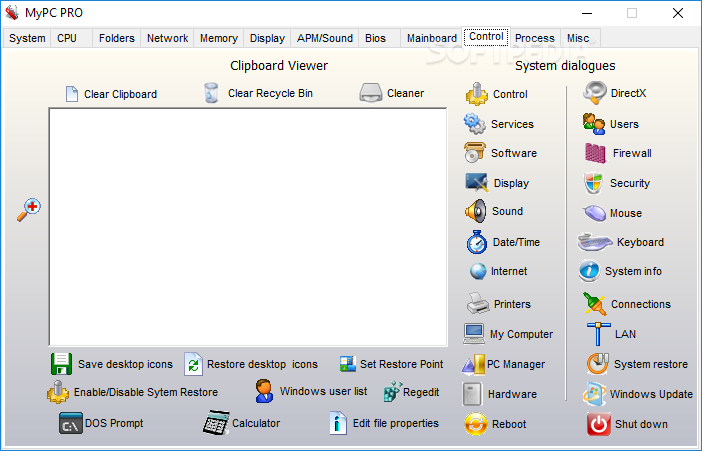
Task: Open Keyboard settings icon
Action: coord(595,242)
